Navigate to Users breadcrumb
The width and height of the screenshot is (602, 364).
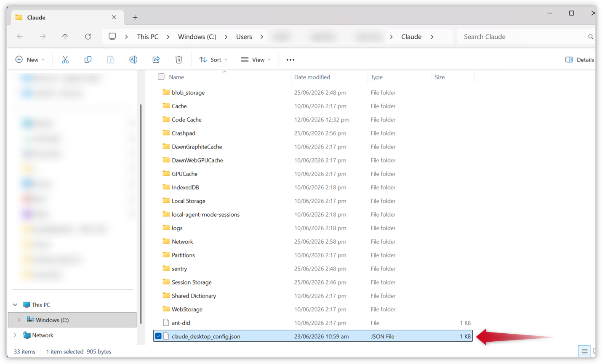[244, 37]
